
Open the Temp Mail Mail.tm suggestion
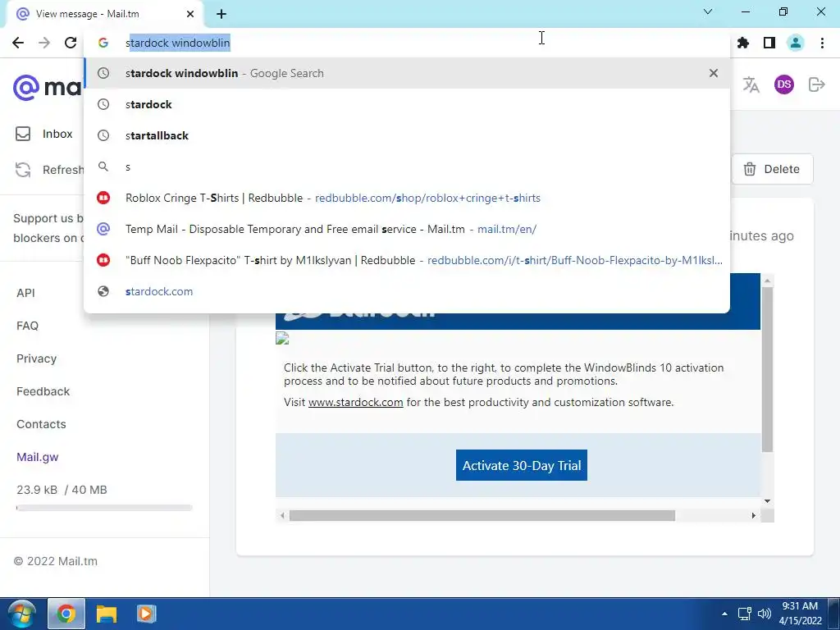(407, 229)
